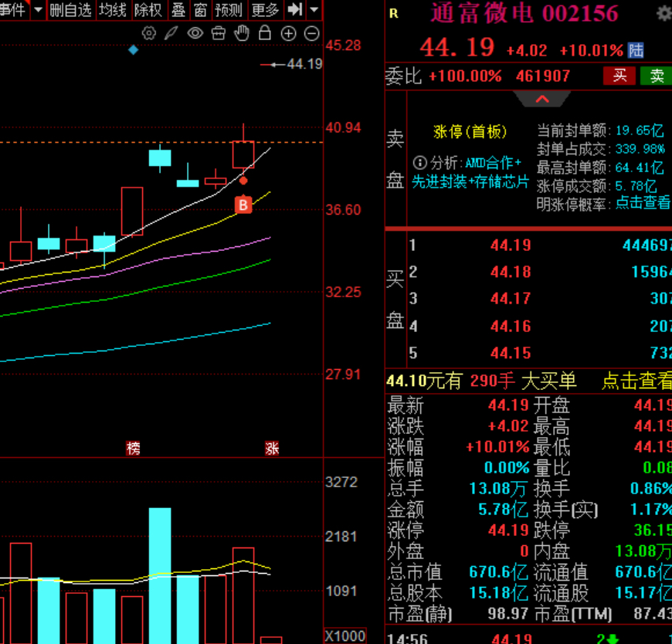Click the tallest cyan volume bar
The height and width of the screenshot is (644, 672).
coord(160,575)
